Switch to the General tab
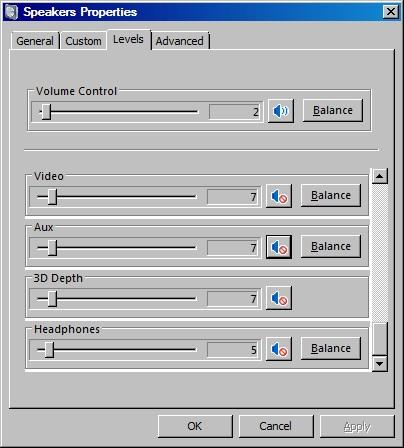Image resolution: width=404 pixels, height=448 pixels. 35,41
